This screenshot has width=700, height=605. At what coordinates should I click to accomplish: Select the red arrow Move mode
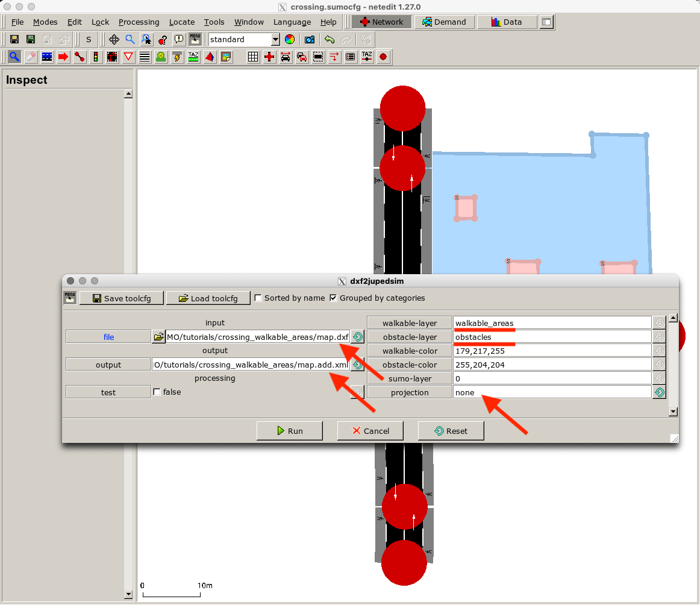point(63,57)
